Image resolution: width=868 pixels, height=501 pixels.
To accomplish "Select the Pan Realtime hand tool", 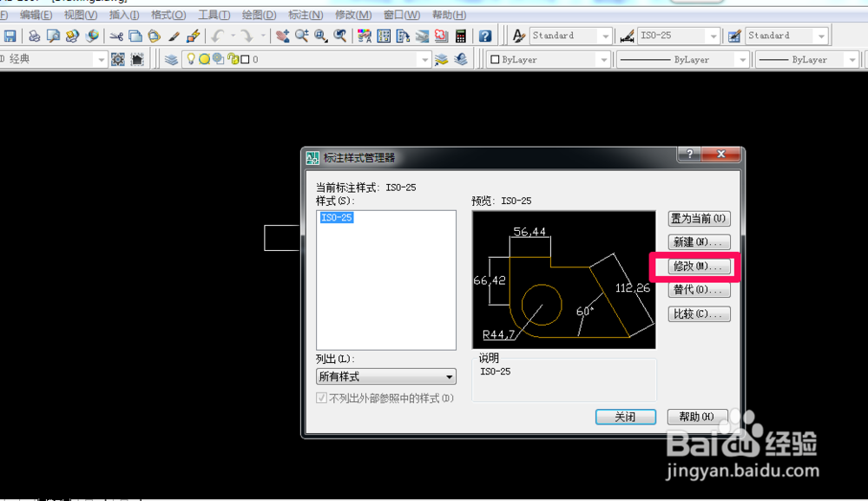I will pos(282,36).
